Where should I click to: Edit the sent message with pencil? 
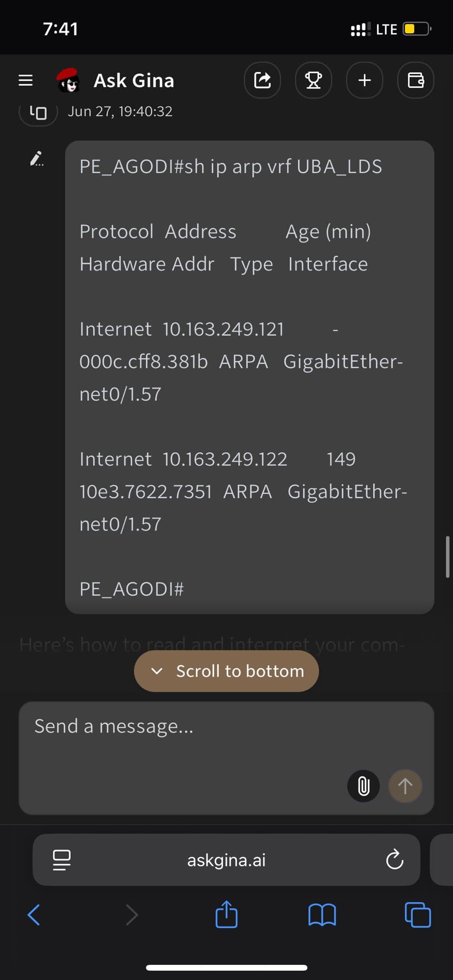(36, 159)
